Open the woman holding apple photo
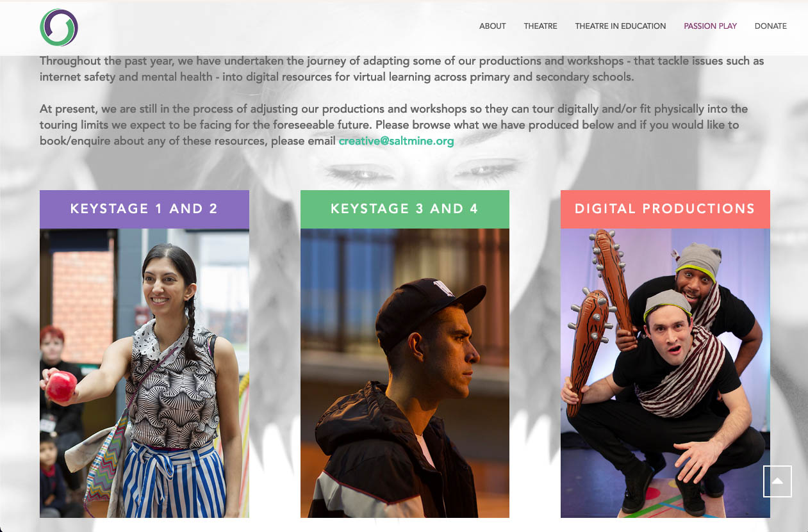 click(144, 373)
